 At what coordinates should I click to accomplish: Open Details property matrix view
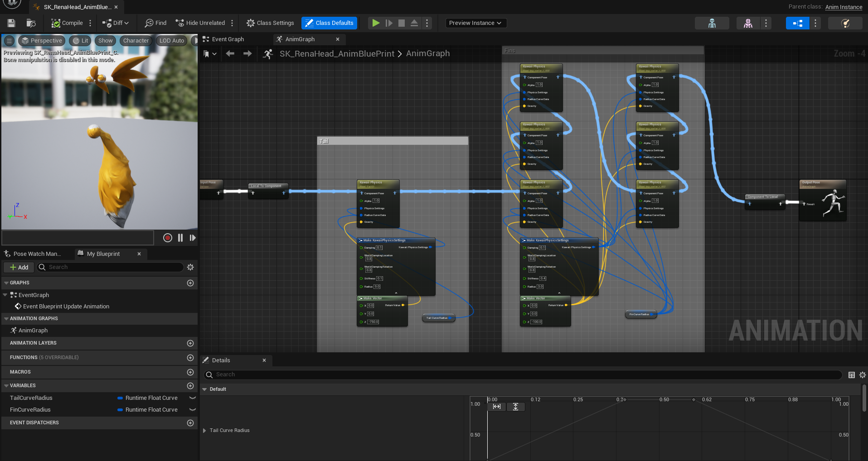click(852, 375)
